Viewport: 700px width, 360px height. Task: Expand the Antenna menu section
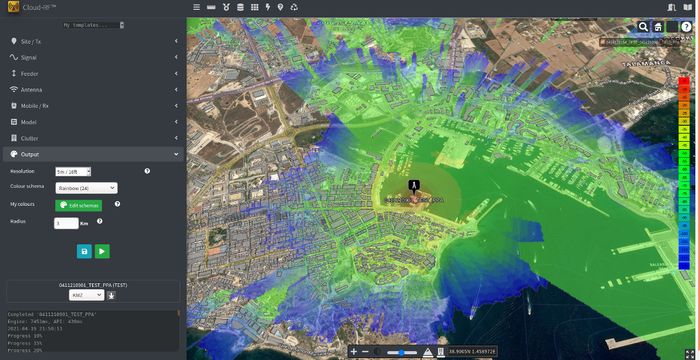[93, 90]
